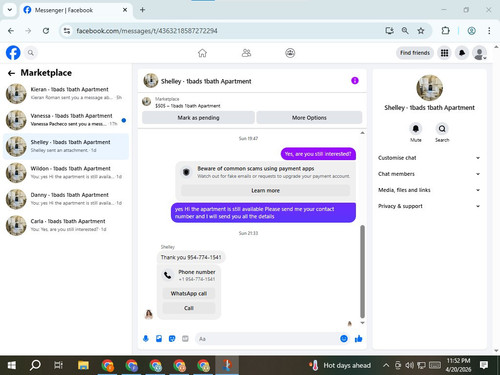Click the Call button under phone number

[x=189, y=308]
